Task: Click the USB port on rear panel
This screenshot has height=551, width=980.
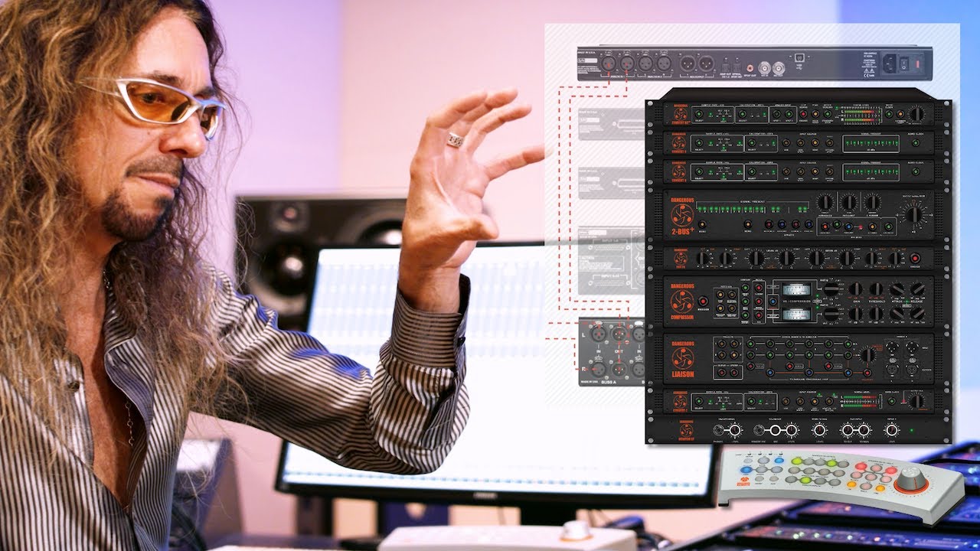Action: point(799,58)
